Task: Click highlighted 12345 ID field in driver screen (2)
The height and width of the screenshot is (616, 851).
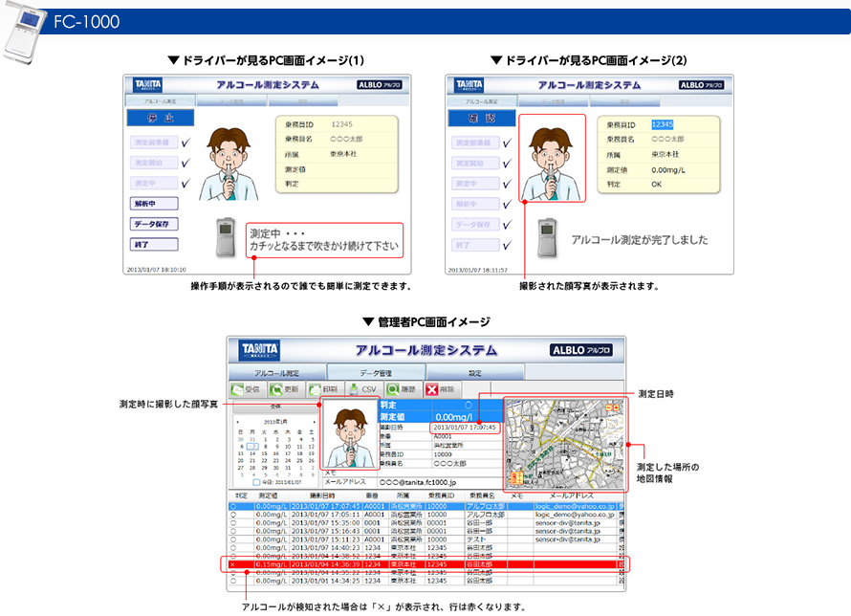Action: point(662,124)
